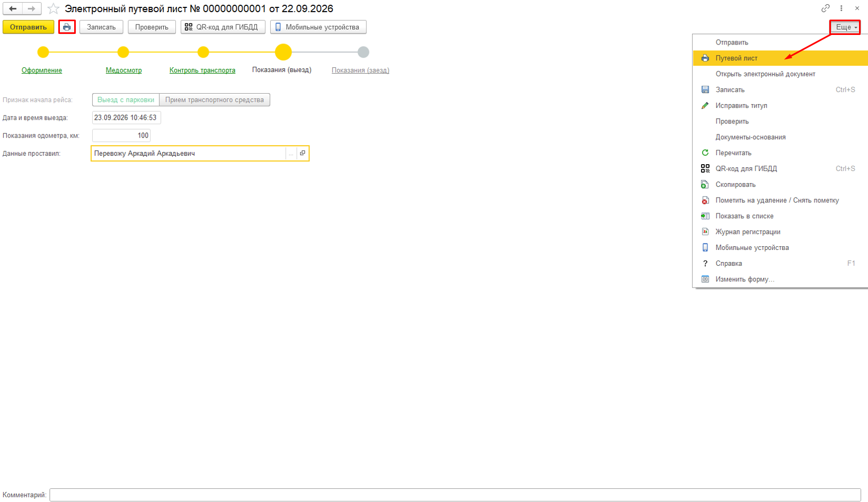Image resolution: width=868 pixels, height=502 pixels.
Task: Toggle Прием транспортного средства option
Action: 215,100
